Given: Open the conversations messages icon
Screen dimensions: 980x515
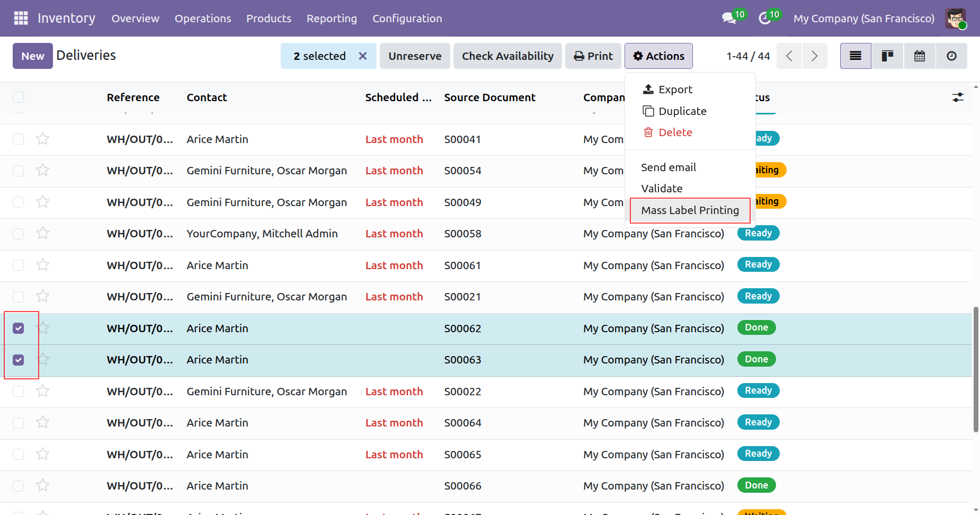Looking at the screenshot, I should (x=729, y=18).
